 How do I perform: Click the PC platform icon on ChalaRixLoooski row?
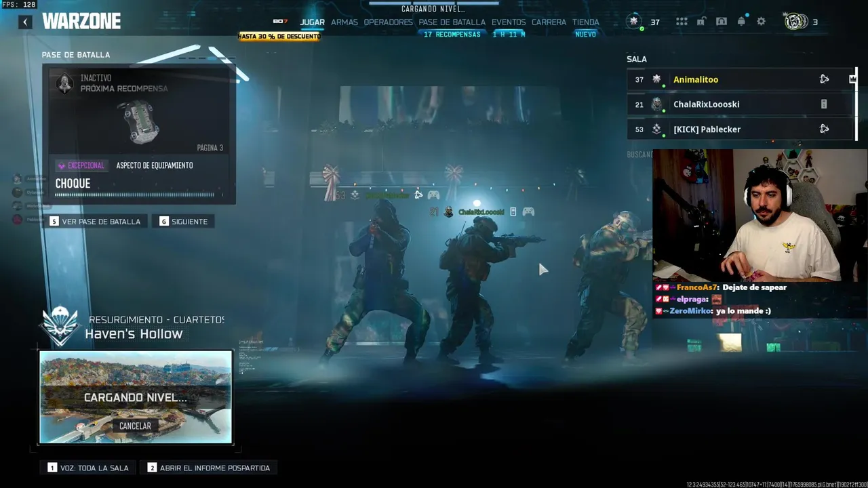(824, 104)
